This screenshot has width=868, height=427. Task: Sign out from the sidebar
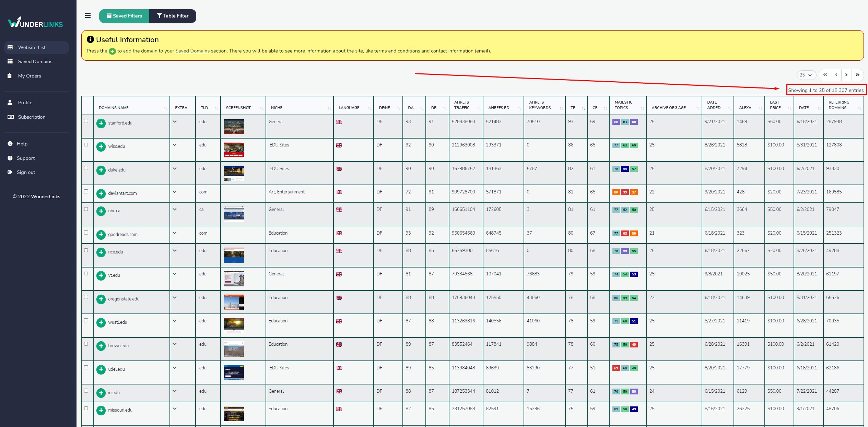tap(36, 172)
